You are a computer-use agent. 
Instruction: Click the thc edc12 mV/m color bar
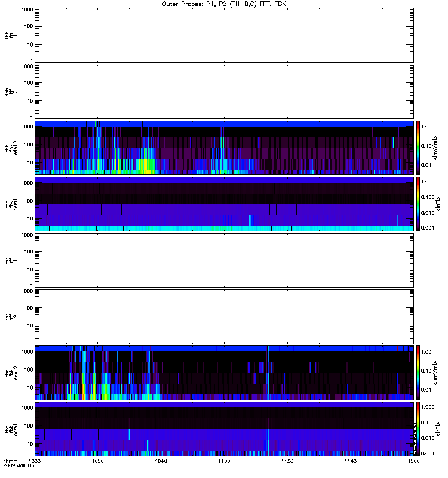[x=419, y=372]
